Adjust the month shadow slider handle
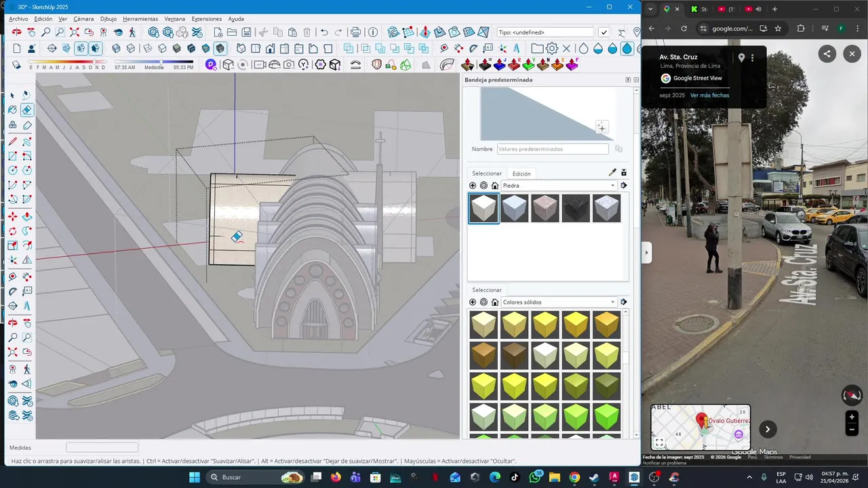This screenshot has width=868, height=488. pos(94,62)
